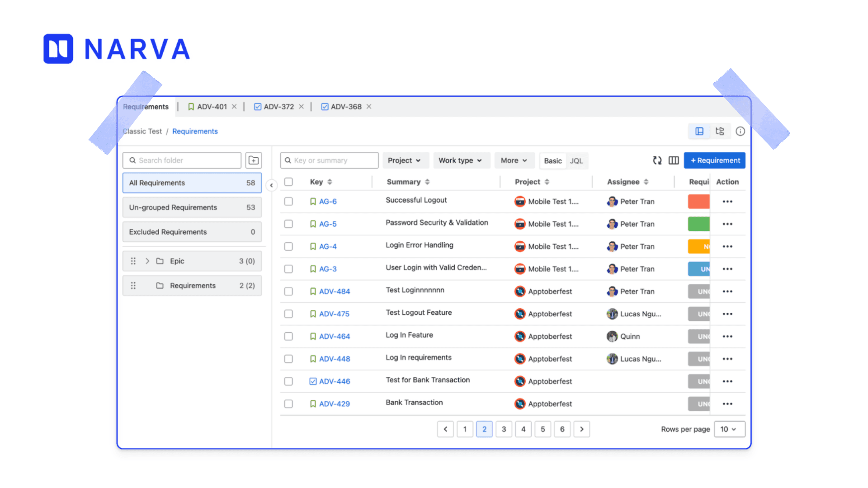
Task: Open the More filters dropdown
Action: point(514,160)
